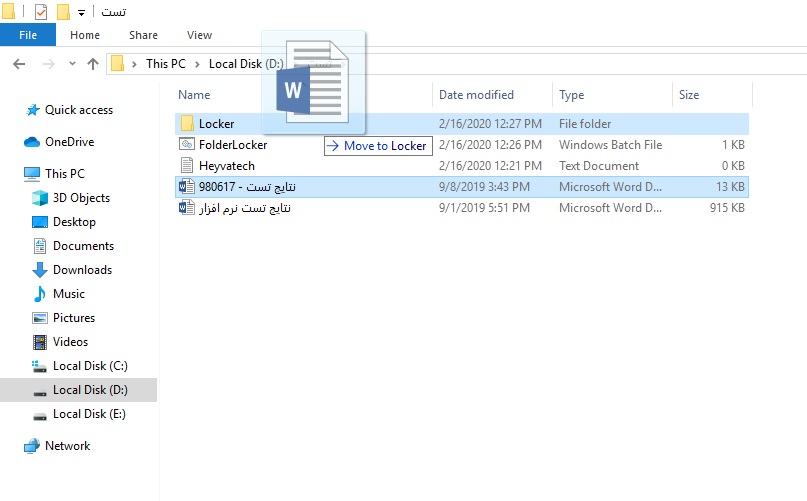Viewport: 807px width, 501px height.
Task: Select Local Disk (D:) in the navigation pane
Action: (90, 390)
